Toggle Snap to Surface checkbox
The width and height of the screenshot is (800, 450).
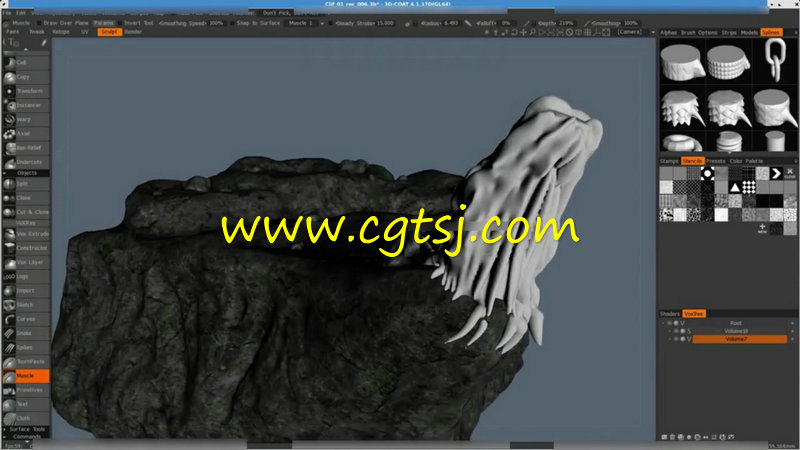click(x=232, y=23)
